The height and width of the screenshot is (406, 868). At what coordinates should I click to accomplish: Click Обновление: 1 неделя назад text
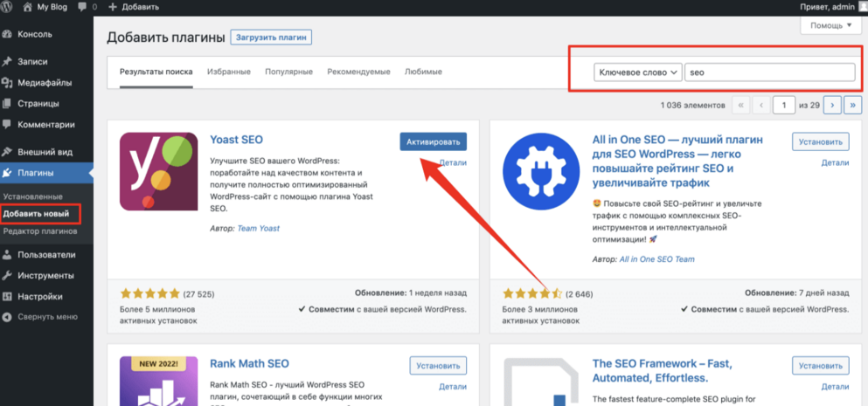[410, 293]
